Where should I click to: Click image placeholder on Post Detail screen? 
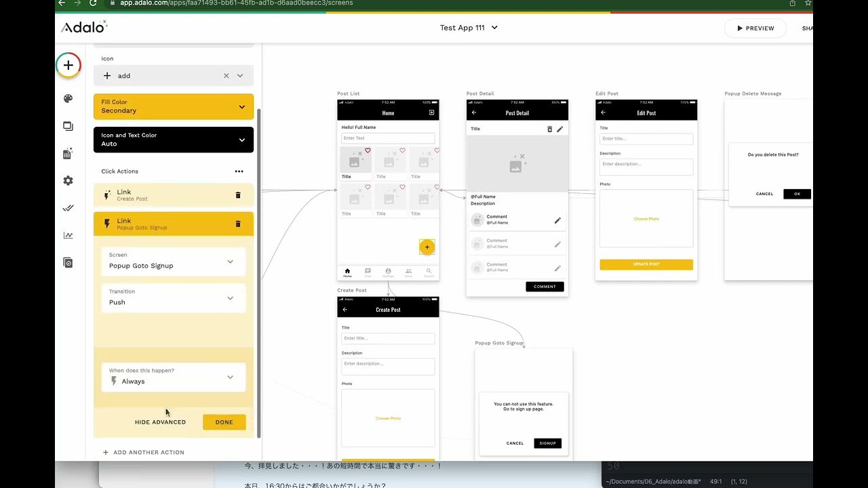pos(517,163)
